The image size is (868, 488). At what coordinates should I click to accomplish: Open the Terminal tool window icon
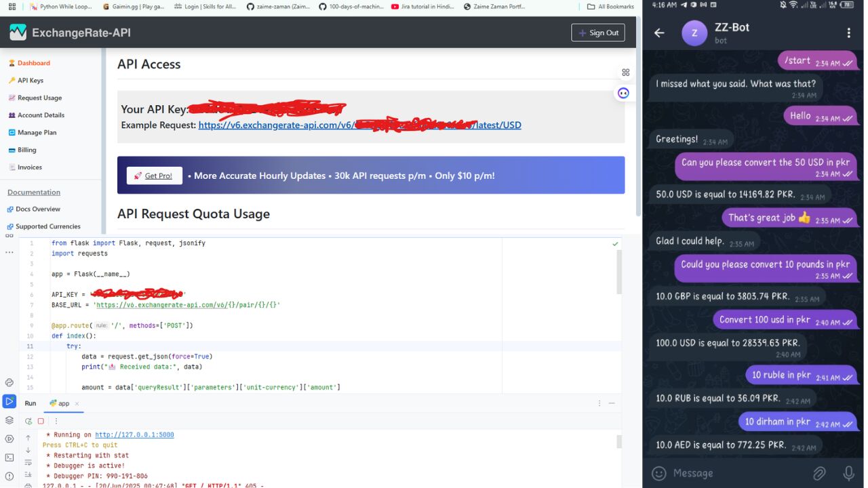pos(9,457)
